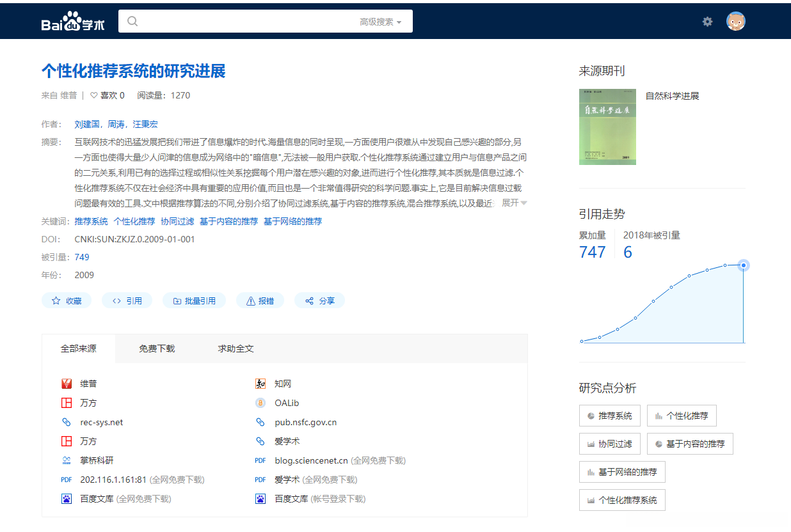Screen dimensions: 791x532
Task: Click the 引用 citation button
Action: pyautogui.click(x=127, y=300)
